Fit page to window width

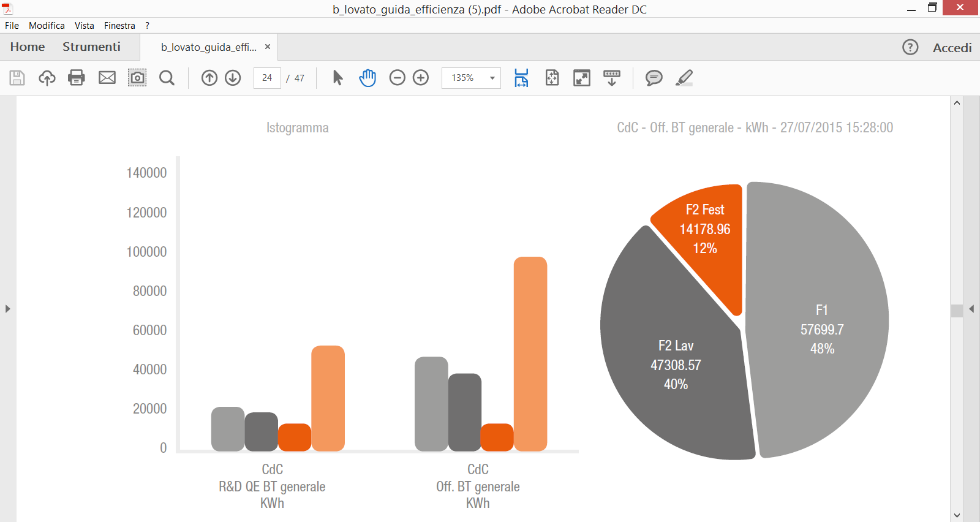point(521,78)
